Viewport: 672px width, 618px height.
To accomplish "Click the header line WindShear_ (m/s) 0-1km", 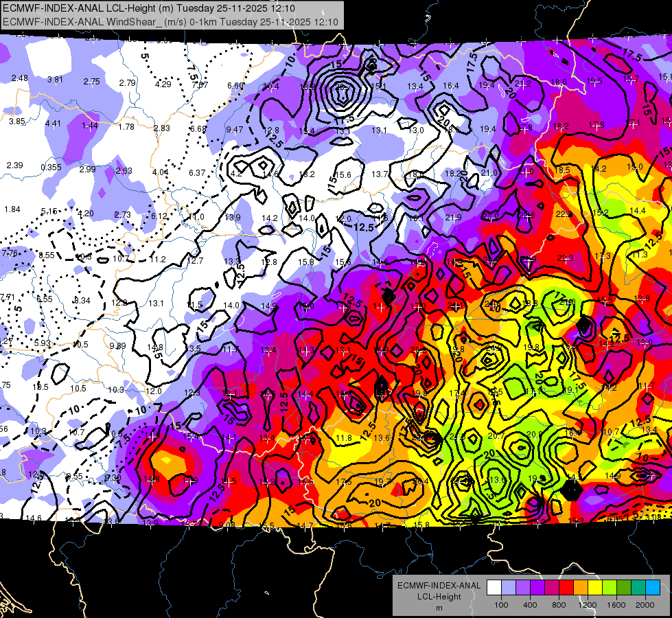I will tap(170, 22).
